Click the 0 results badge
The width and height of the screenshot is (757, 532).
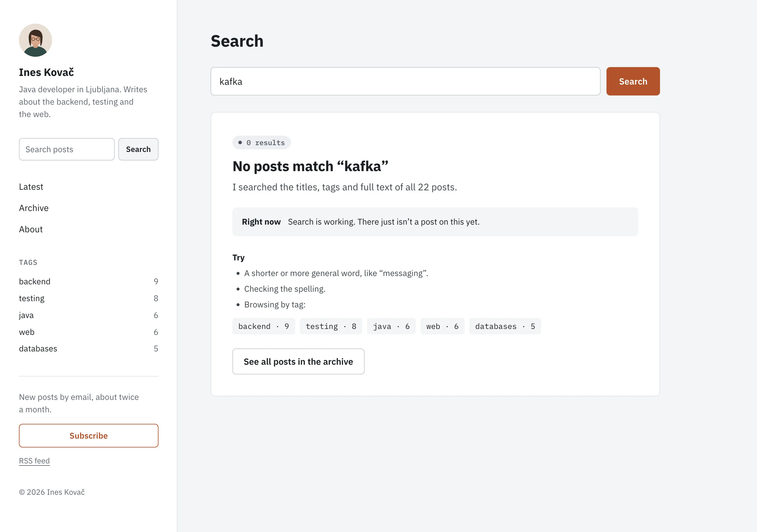coord(261,143)
